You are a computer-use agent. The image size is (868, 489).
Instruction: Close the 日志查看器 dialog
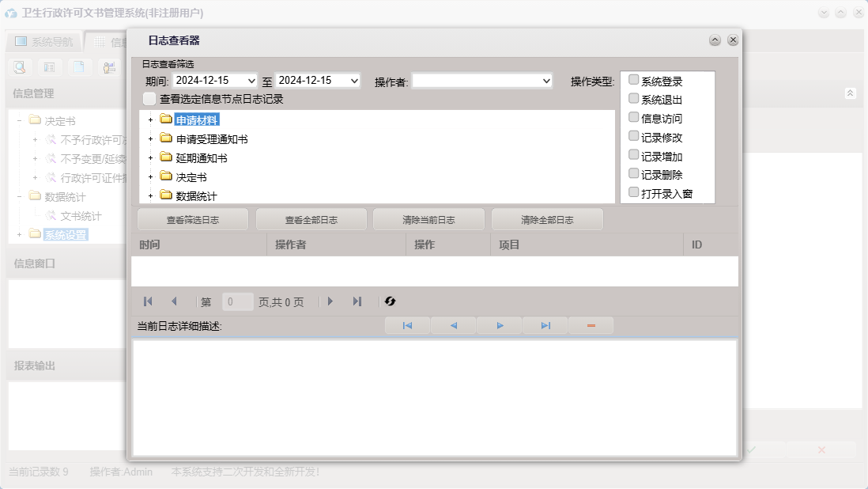(x=733, y=40)
